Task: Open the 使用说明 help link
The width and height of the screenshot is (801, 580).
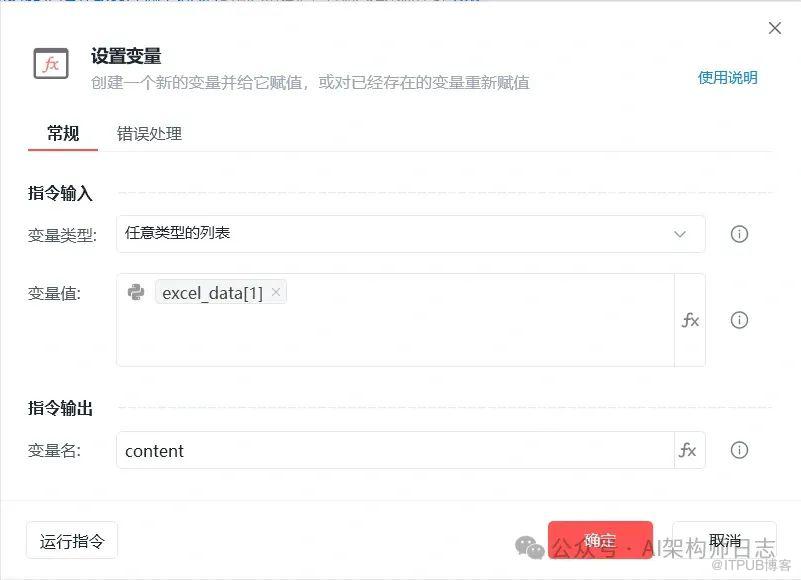Action: 727,78
